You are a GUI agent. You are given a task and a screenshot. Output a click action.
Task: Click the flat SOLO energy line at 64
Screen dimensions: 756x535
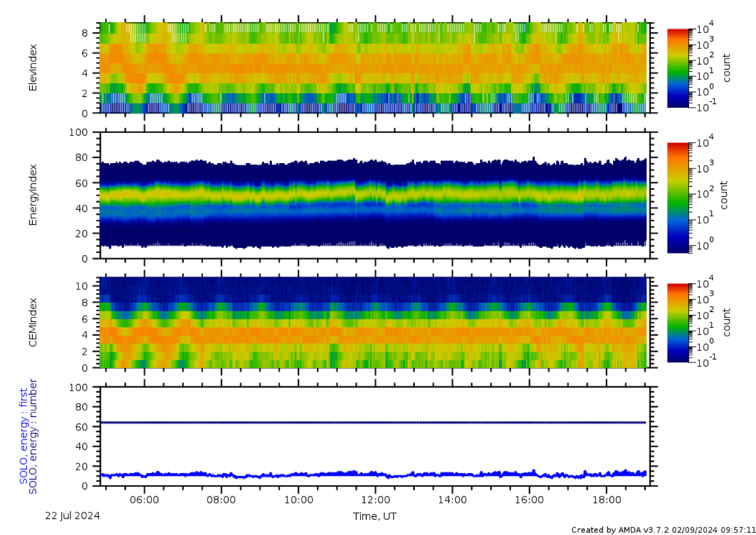tap(373, 423)
